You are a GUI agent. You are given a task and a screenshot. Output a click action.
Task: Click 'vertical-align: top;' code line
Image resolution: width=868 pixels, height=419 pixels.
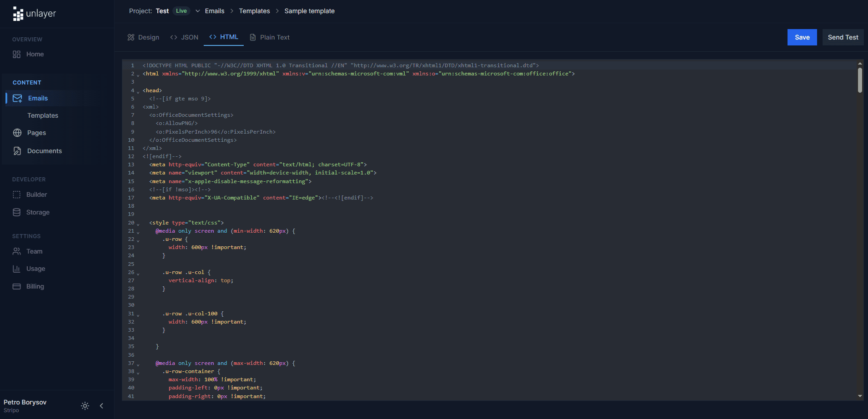(x=201, y=280)
